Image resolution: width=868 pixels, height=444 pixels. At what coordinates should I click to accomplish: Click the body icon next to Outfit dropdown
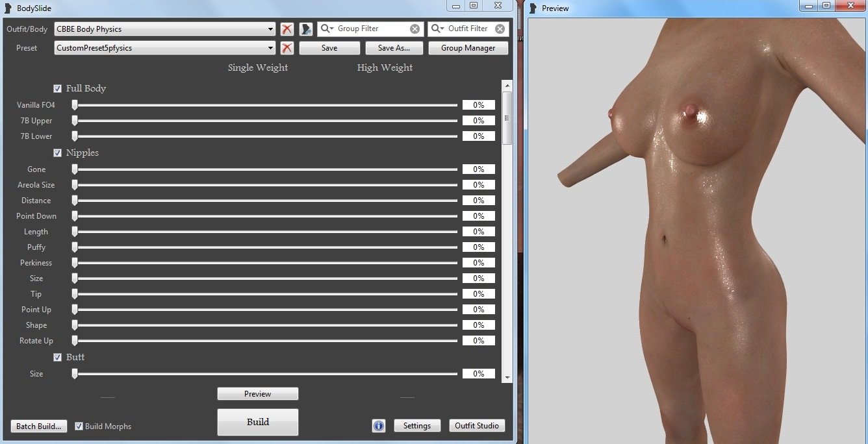point(306,29)
